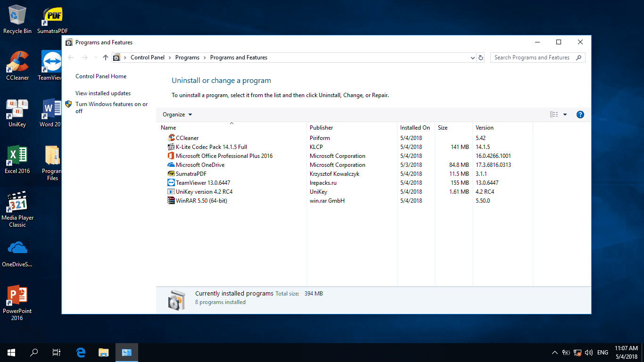Image resolution: width=644 pixels, height=362 pixels.
Task: Click the Windows Start button
Action: pos(11,352)
